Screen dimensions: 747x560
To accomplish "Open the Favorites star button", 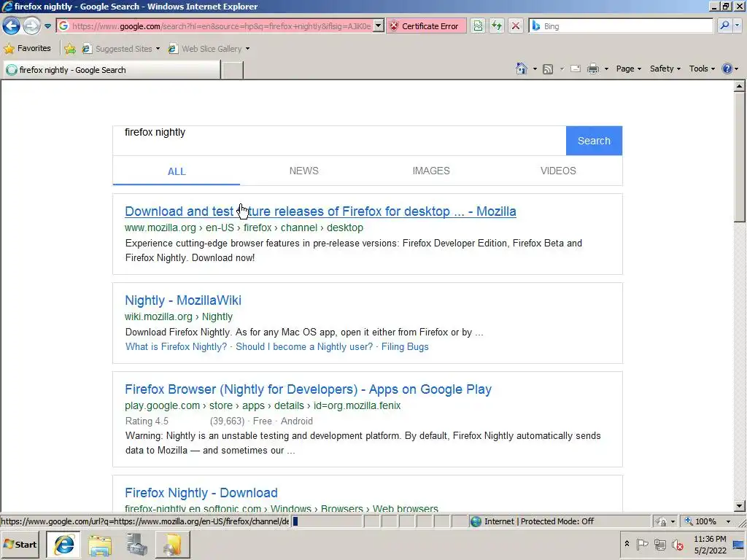I will 28,48.
